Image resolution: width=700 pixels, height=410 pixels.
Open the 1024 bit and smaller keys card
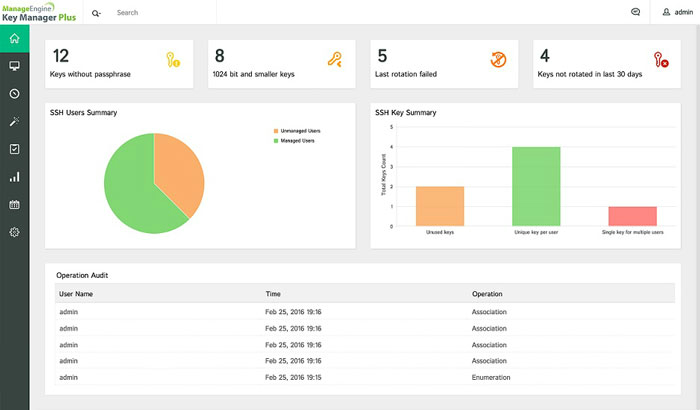(281, 63)
